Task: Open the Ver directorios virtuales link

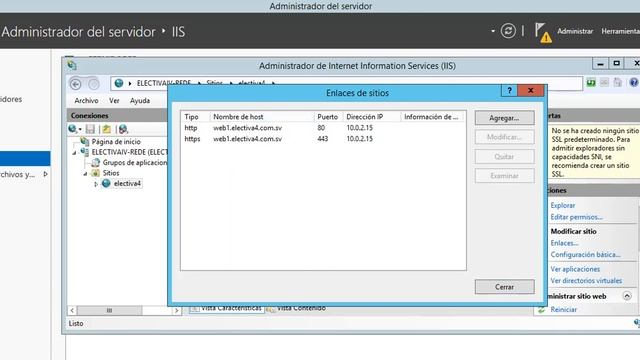Action: pyautogui.click(x=586, y=281)
